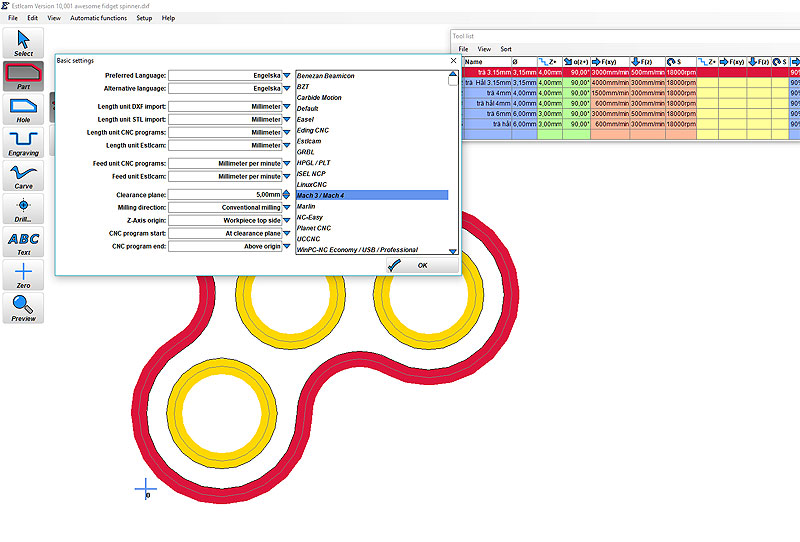Select the Drill tool
The height and width of the screenshot is (542, 800).
pyautogui.click(x=24, y=208)
